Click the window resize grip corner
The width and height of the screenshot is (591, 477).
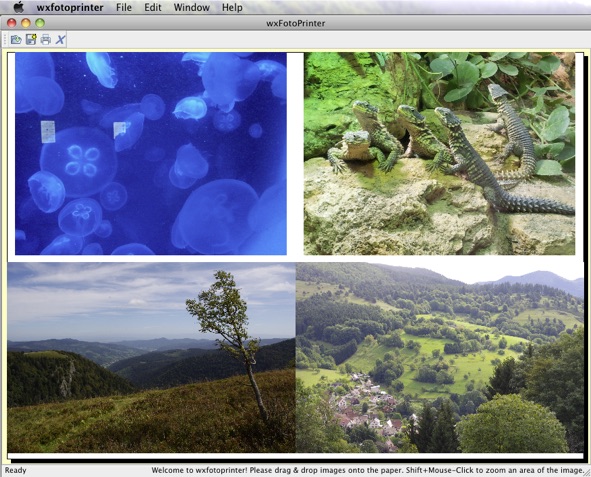pyautogui.click(x=587, y=472)
